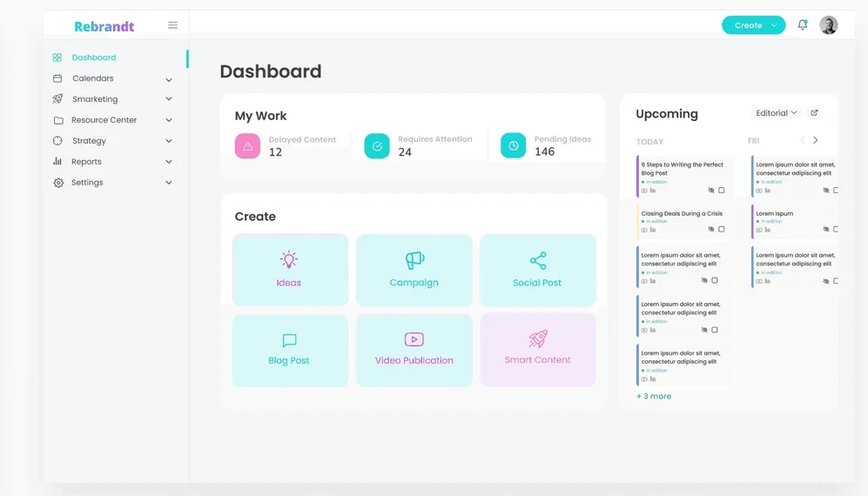Click the Upcoming panel heading
The width and height of the screenshot is (868, 496).
[667, 113]
